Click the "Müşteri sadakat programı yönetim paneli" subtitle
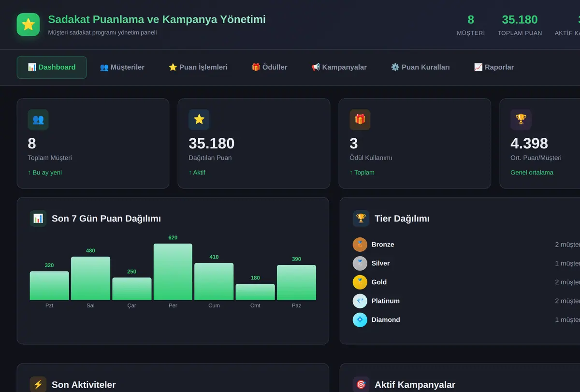 [102, 32]
